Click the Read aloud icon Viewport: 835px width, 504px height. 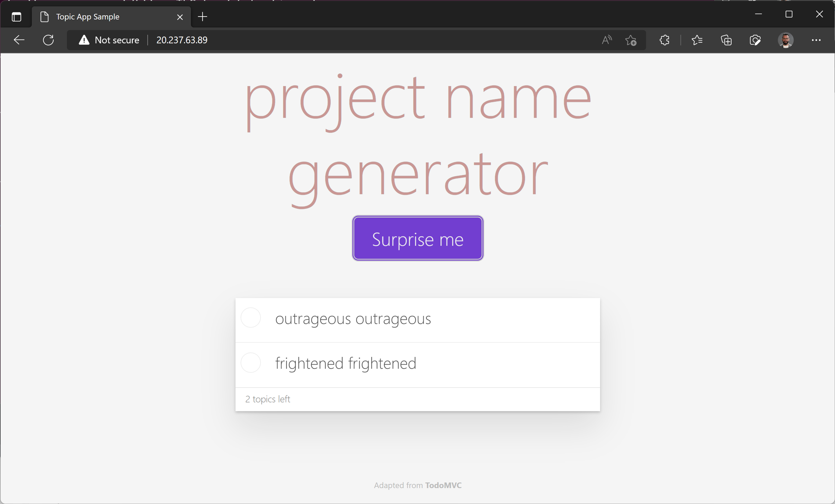pos(606,40)
